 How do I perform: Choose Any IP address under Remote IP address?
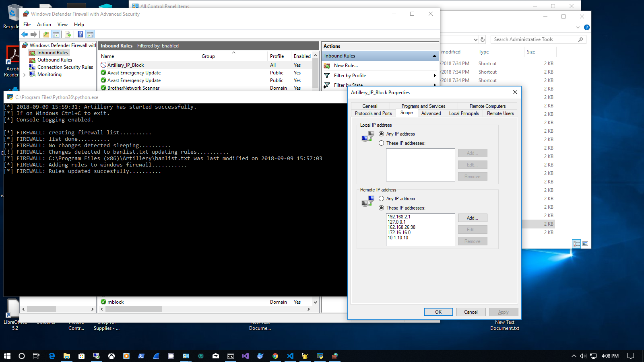point(381,198)
